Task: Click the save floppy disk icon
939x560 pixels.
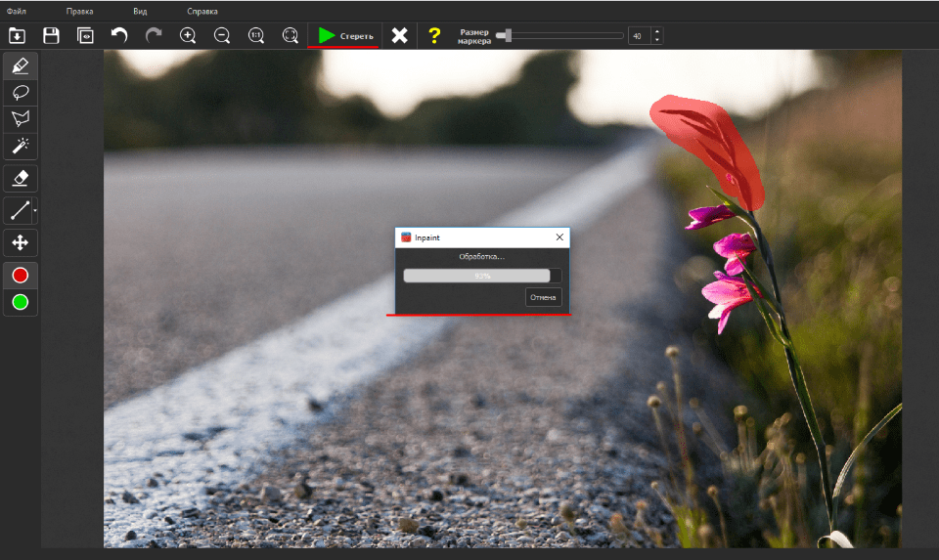Action: (52, 36)
